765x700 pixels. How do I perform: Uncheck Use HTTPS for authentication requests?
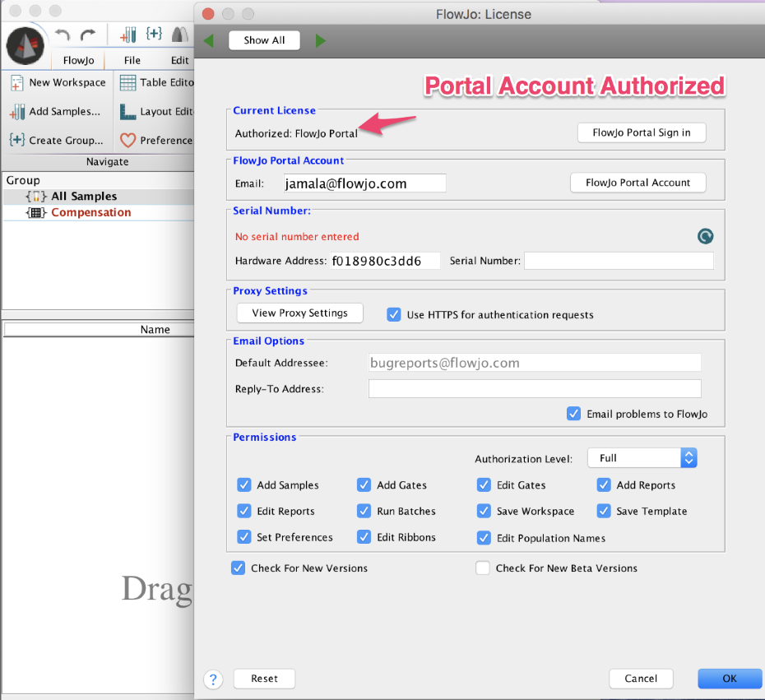click(x=394, y=314)
